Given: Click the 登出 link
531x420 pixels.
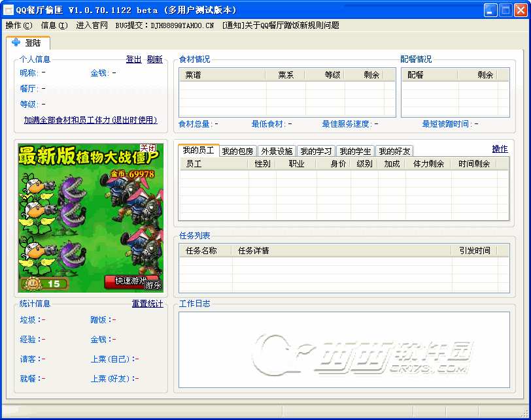Looking at the screenshot, I should (x=133, y=59).
